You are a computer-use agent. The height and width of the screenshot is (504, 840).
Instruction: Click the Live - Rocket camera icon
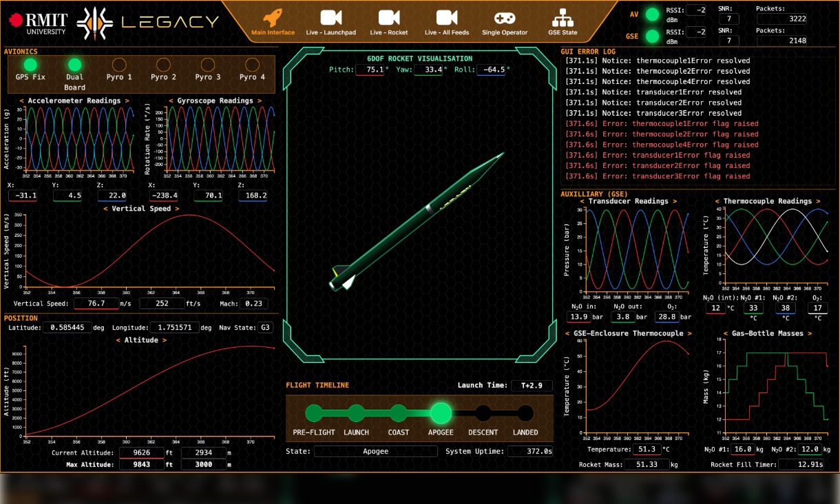(x=389, y=17)
